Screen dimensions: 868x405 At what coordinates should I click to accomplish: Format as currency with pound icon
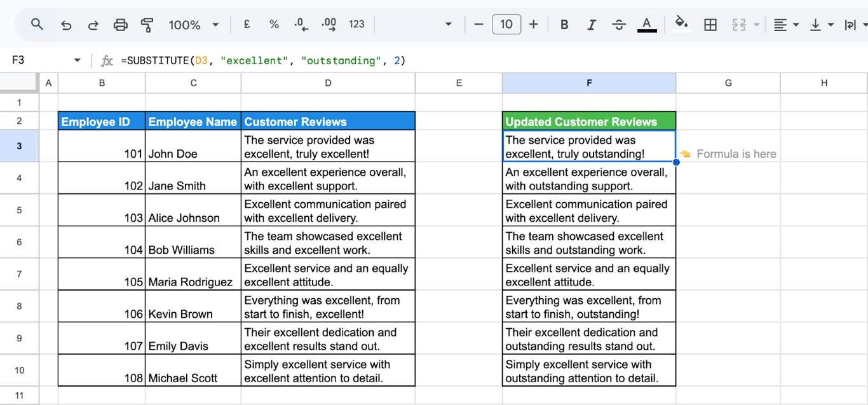click(247, 24)
